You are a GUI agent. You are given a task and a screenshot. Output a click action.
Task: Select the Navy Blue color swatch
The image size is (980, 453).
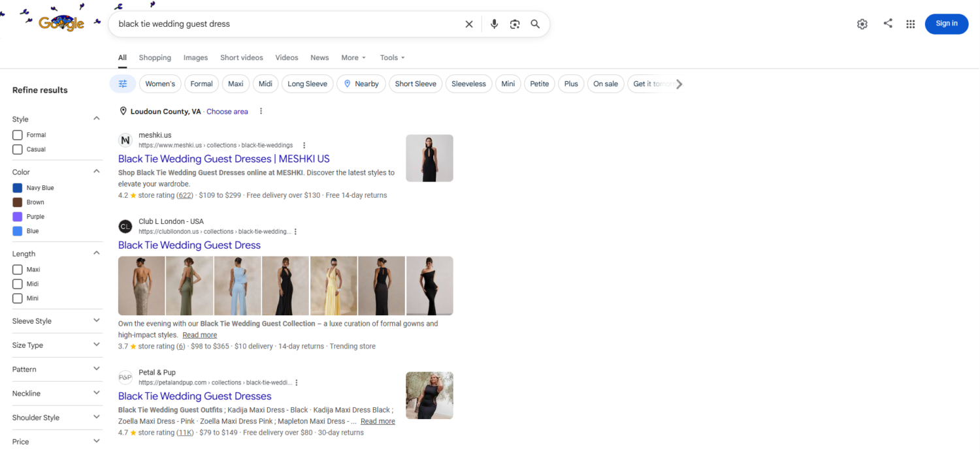tap(18, 188)
